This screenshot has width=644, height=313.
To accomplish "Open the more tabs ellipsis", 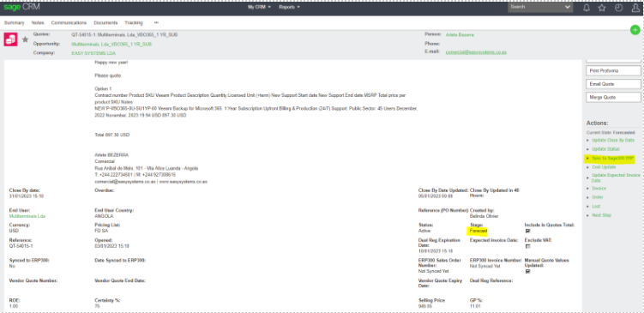I will (156, 22).
